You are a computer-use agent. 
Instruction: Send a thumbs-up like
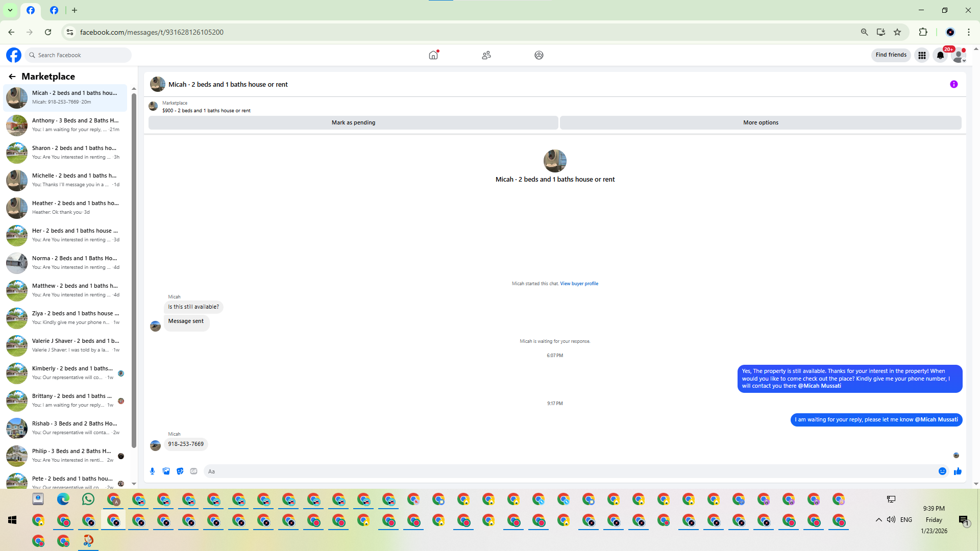click(958, 471)
